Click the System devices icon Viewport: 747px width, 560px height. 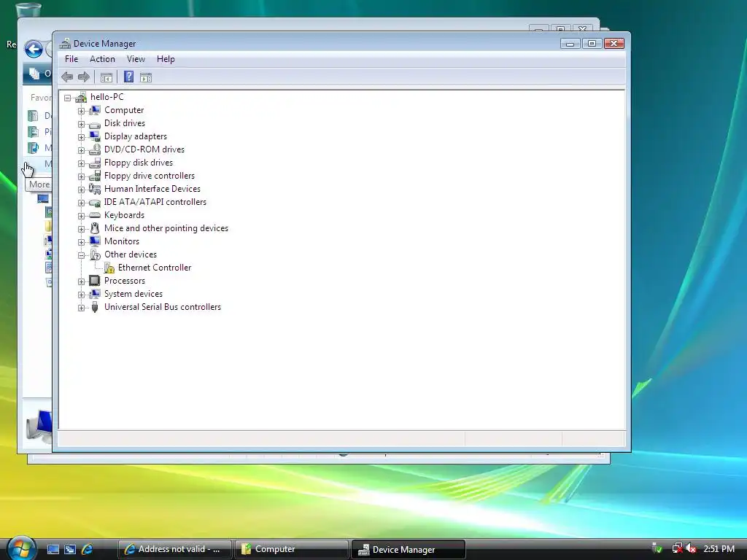tap(95, 294)
